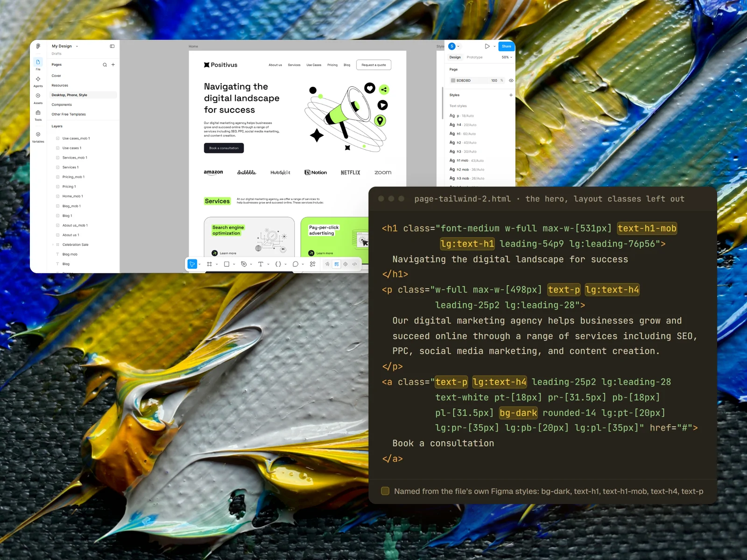747x560 pixels.
Task: Select the Text tool
Action: [x=261, y=264]
